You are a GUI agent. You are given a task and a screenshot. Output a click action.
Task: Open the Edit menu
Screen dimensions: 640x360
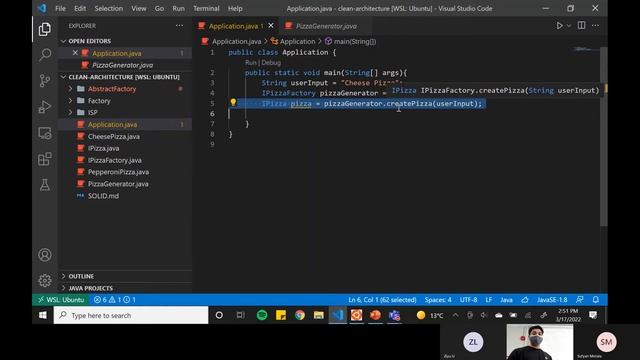tap(80, 8)
